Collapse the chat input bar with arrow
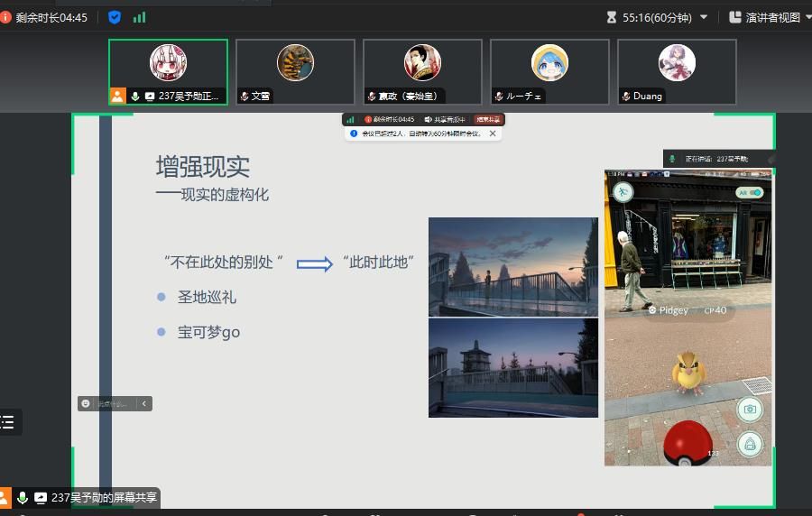This screenshot has width=812, height=516. click(143, 403)
